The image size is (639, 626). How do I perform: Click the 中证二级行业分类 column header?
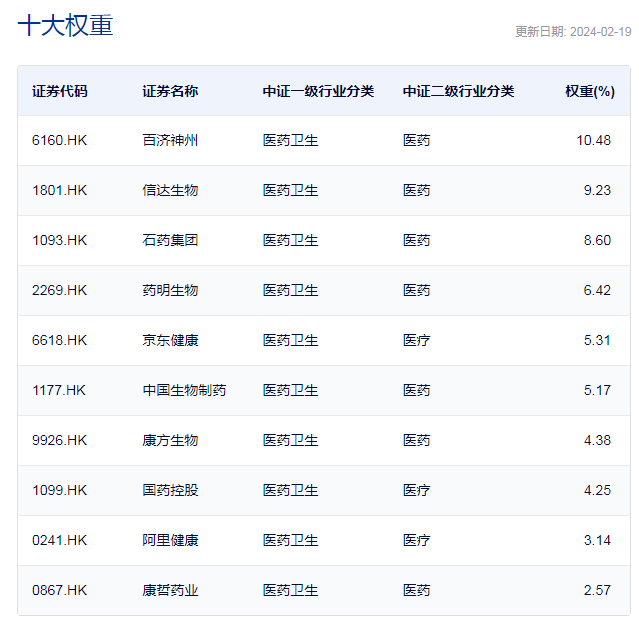[x=458, y=91]
